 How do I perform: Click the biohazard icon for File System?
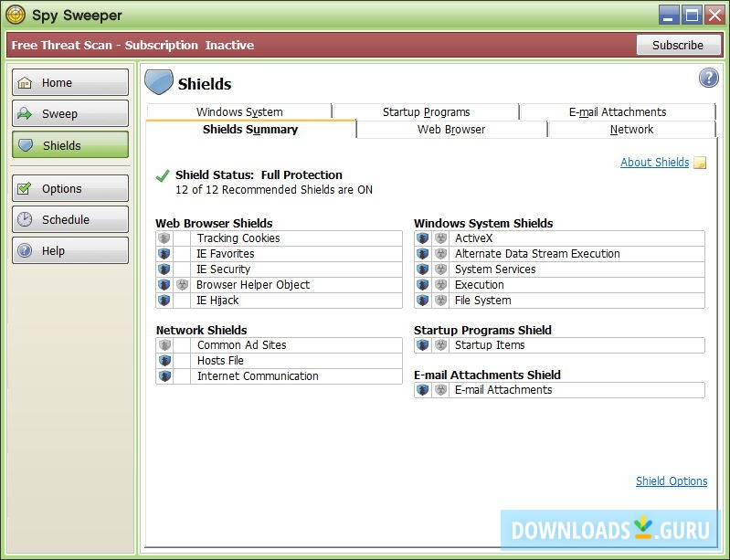point(440,301)
